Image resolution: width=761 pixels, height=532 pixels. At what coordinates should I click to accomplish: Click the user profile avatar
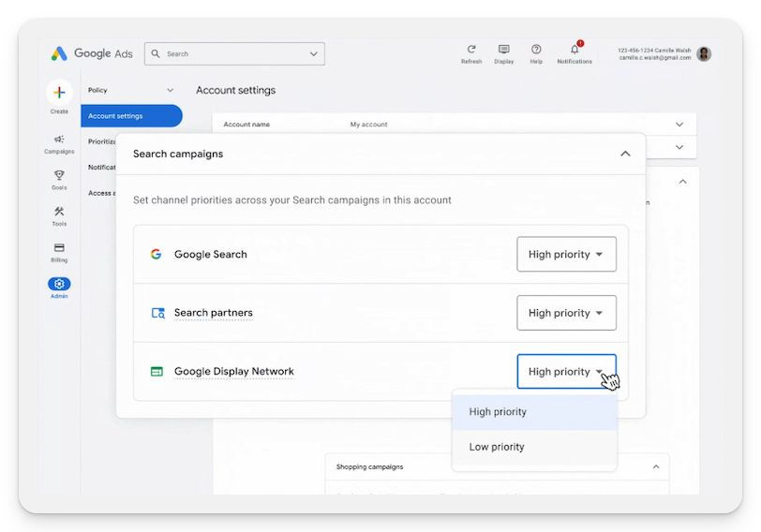[x=704, y=53]
